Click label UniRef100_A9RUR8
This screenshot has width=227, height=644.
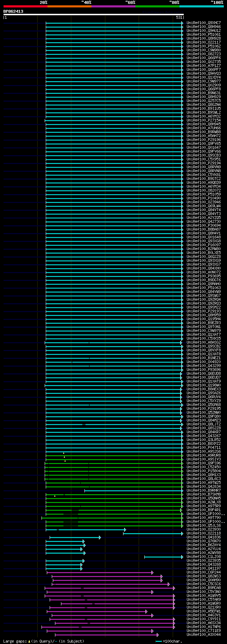(204, 455)
